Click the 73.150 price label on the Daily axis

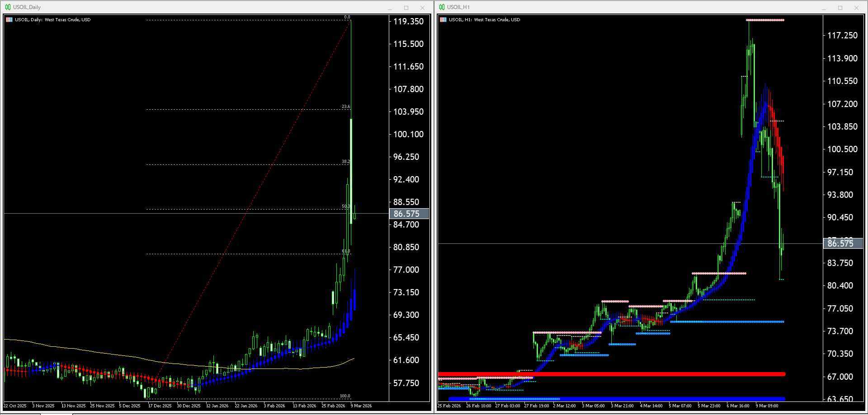(x=406, y=292)
